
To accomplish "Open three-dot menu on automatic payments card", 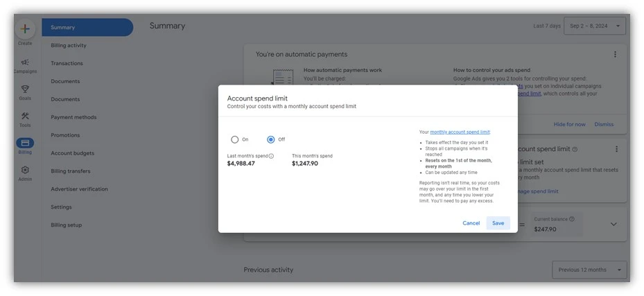I will [615, 55].
